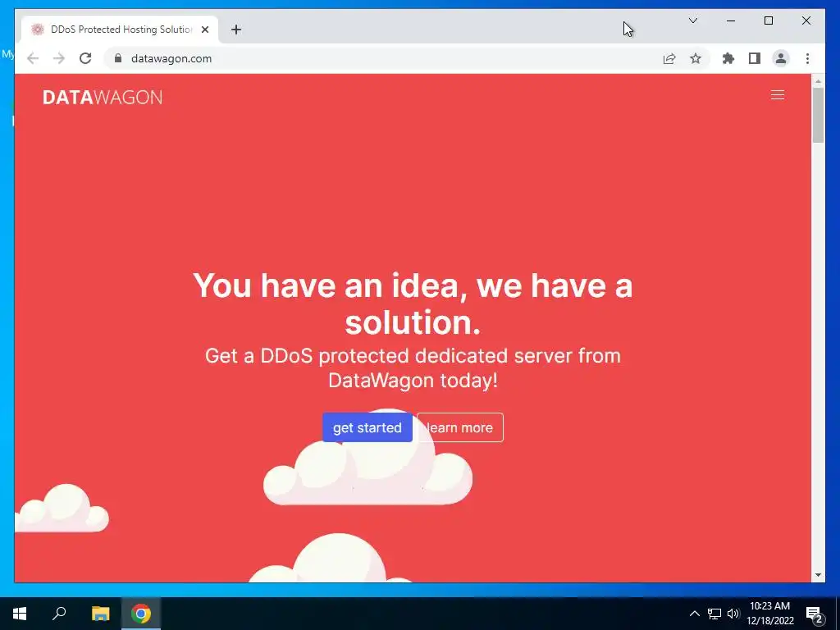
Task: View site information lock icon
Action: (x=118, y=58)
